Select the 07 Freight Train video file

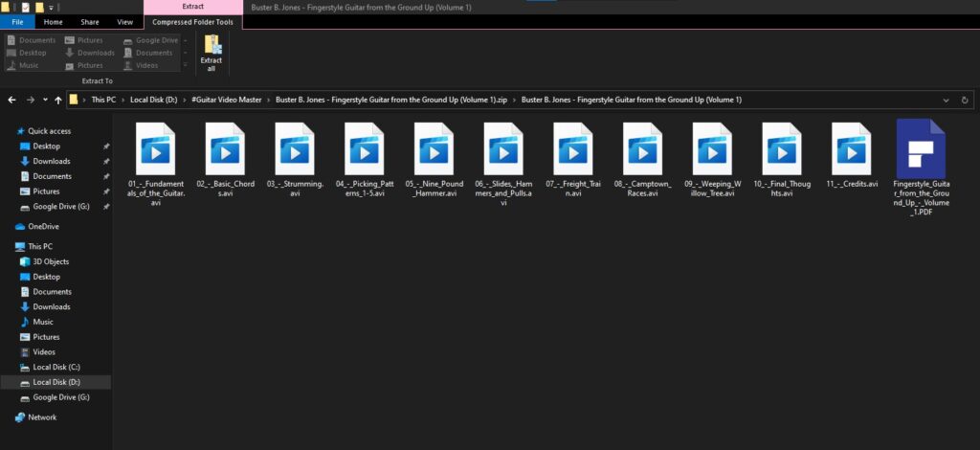tap(572, 151)
